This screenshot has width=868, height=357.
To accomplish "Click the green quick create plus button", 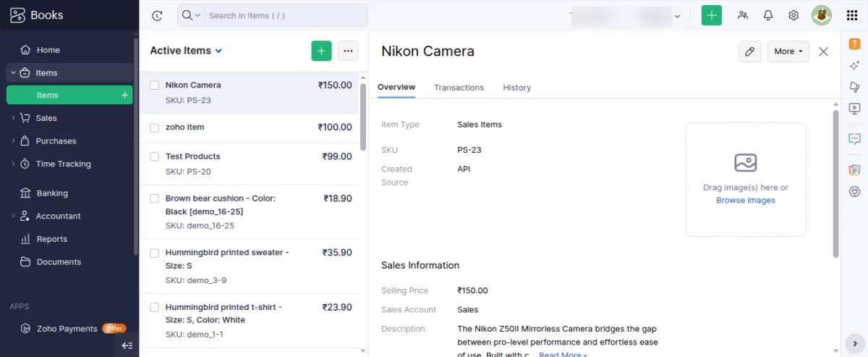I will (712, 15).
